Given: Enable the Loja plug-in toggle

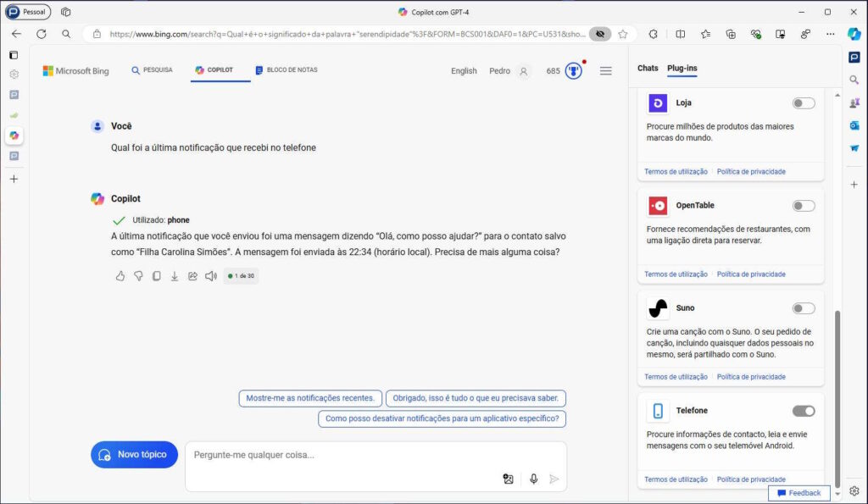Looking at the screenshot, I should [x=804, y=102].
